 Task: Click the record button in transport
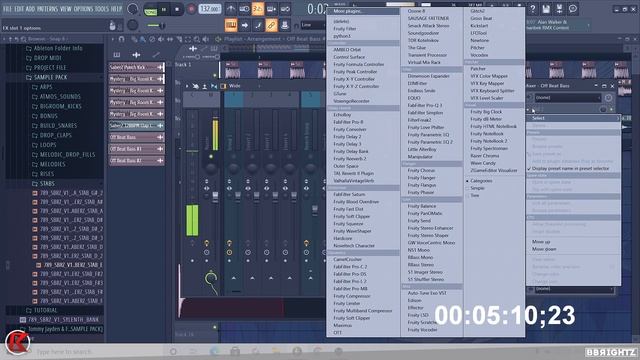pyautogui.click(x=191, y=9)
